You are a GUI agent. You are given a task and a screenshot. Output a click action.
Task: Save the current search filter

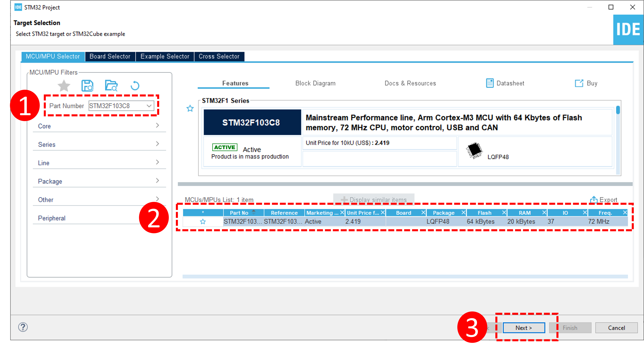pos(87,86)
